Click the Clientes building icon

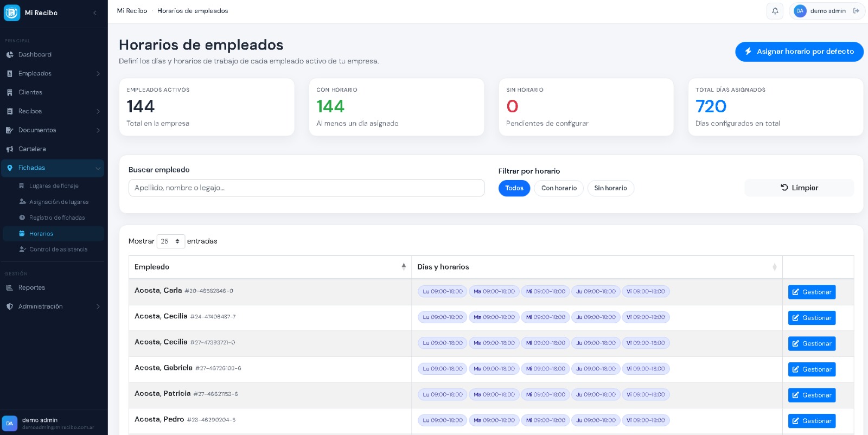[9, 93]
